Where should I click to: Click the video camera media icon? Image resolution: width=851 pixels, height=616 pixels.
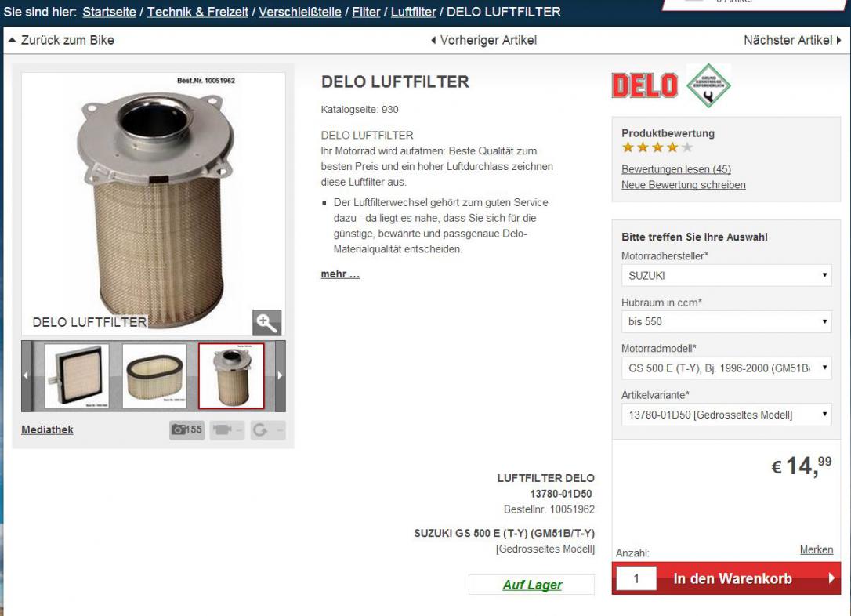(x=227, y=429)
